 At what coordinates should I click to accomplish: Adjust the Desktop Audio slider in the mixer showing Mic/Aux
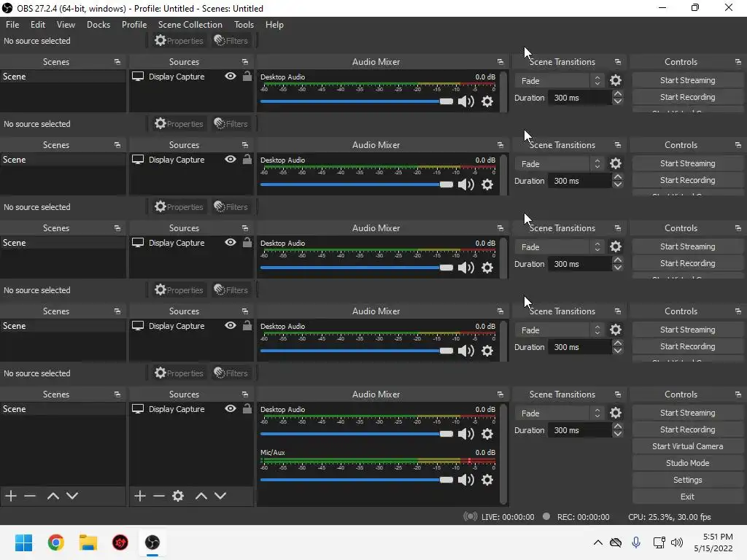(x=356, y=434)
